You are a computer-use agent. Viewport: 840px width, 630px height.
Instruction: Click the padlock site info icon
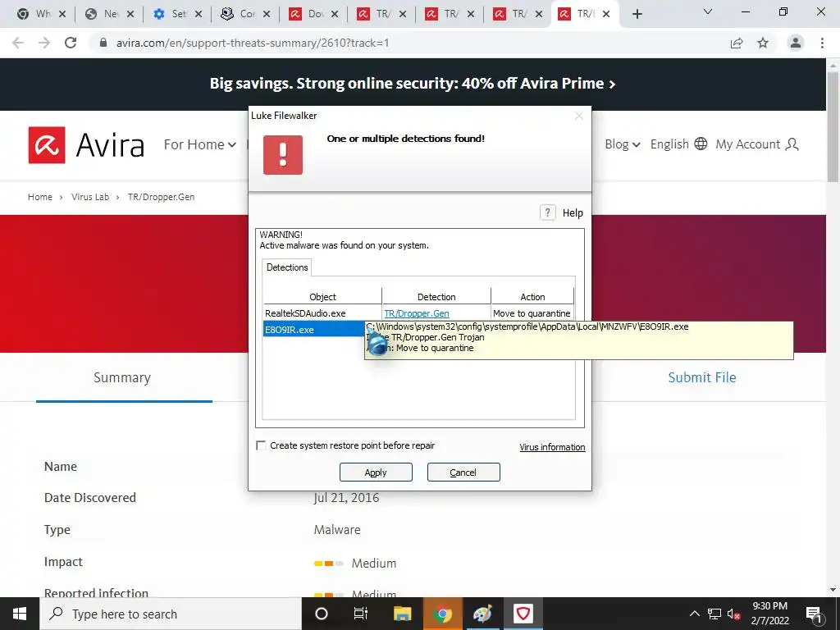(x=103, y=43)
